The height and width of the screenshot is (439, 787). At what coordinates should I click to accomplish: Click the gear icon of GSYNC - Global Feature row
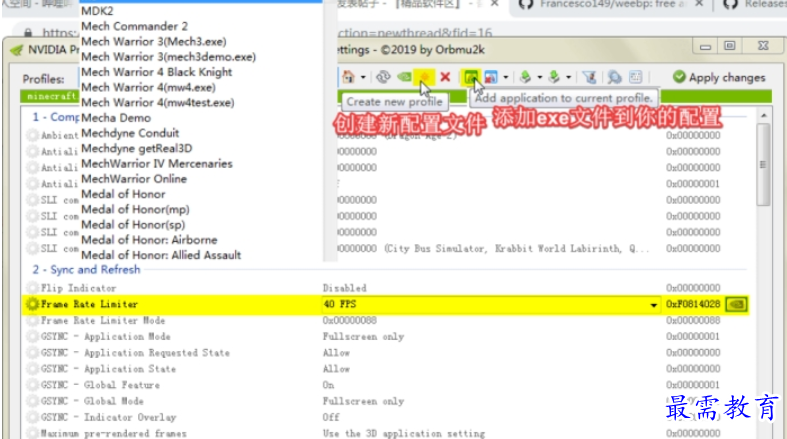pyautogui.click(x=33, y=385)
